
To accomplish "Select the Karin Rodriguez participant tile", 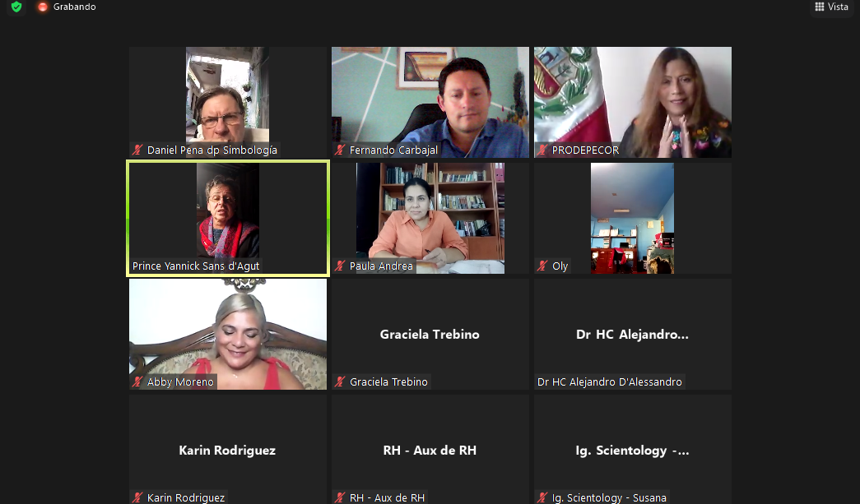I will pyautogui.click(x=228, y=449).
